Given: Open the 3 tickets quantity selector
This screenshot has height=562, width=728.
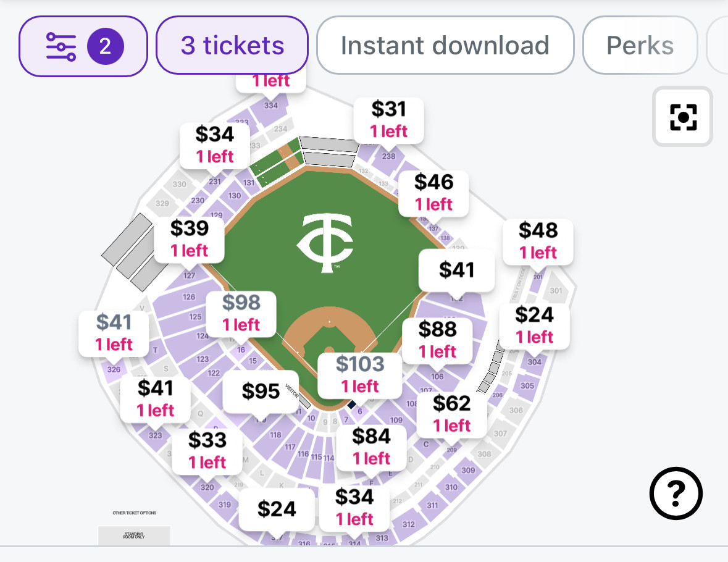Looking at the screenshot, I should point(232,46).
